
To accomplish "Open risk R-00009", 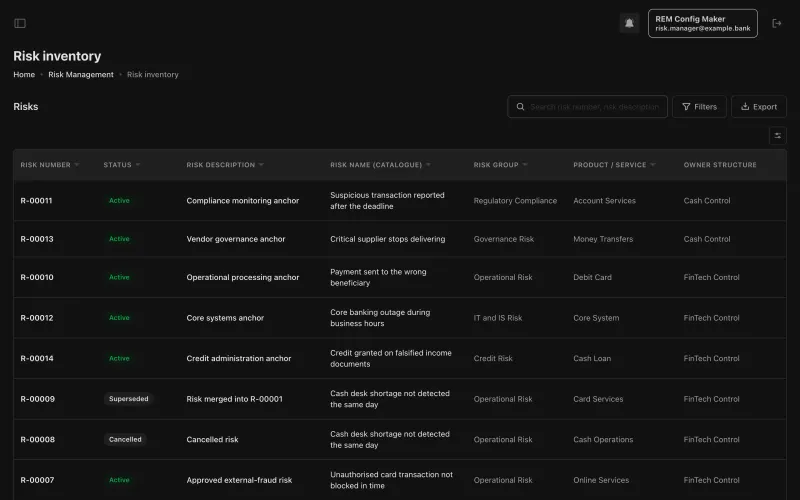I will [x=37, y=399].
